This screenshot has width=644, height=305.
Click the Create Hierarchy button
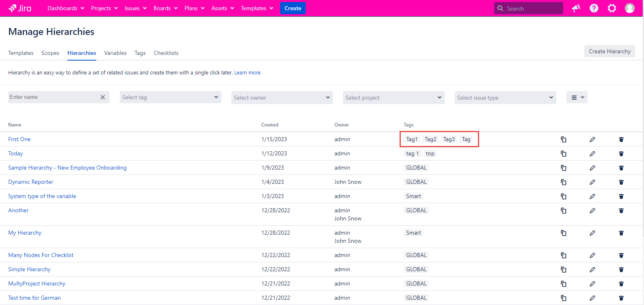609,51
